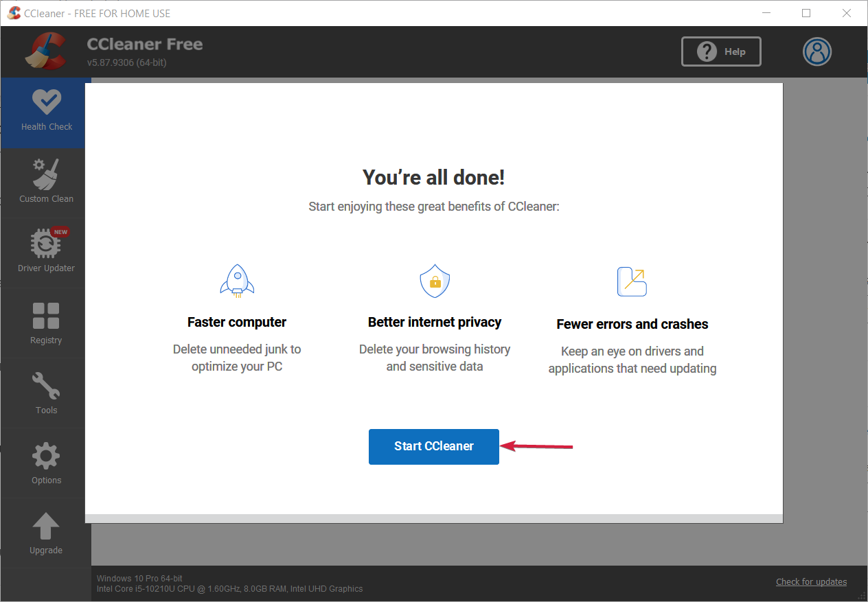Click the Windows 10 Pro 64-bit status text
Viewport: 868px width, 602px height.
coord(139,579)
